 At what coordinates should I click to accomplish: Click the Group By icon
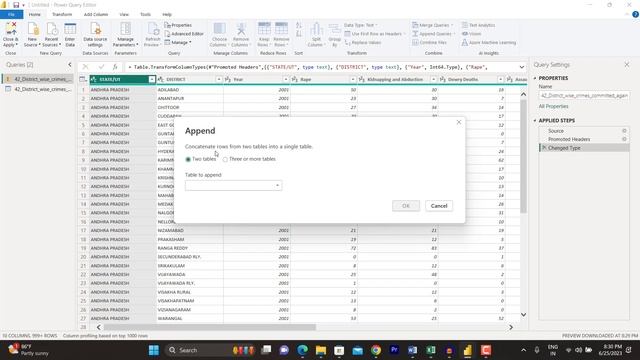tap(334, 34)
